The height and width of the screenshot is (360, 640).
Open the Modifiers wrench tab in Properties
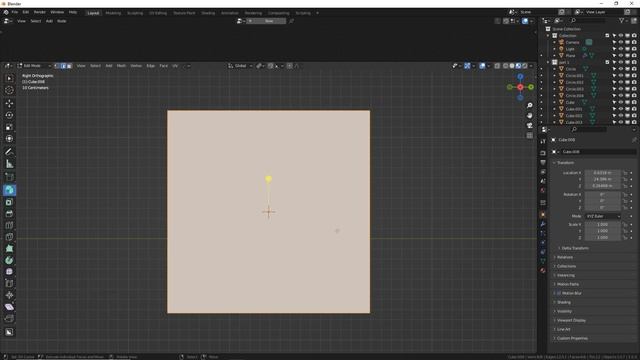[x=542, y=224]
